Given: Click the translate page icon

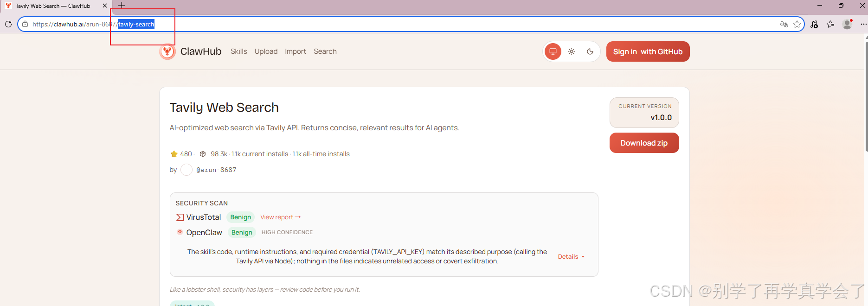Looking at the screenshot, I should (784, 24).
